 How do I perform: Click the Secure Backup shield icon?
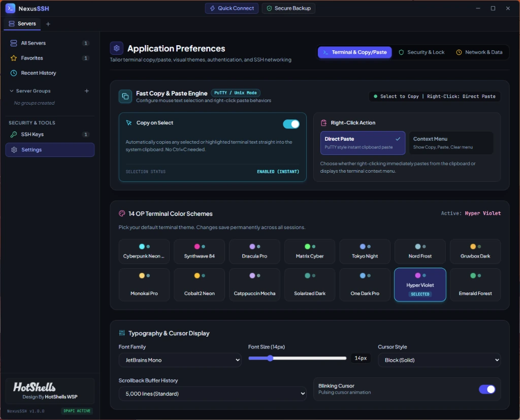tap(269, 8)
